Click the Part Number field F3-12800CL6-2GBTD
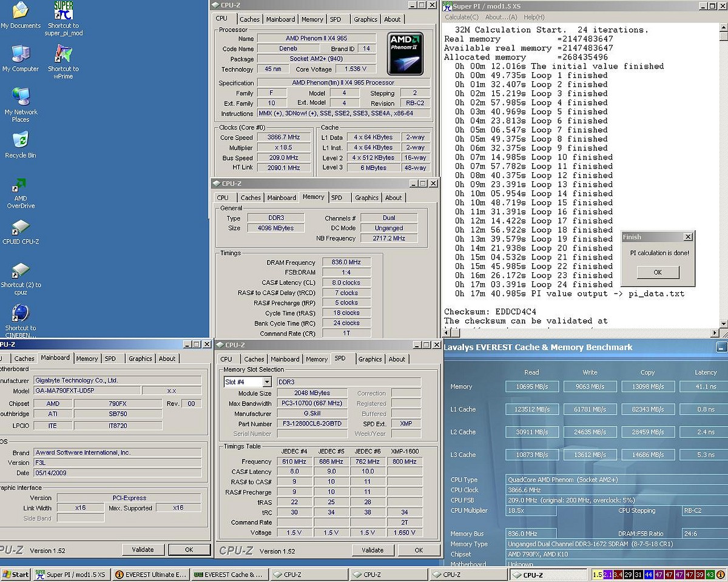 [x=312, y=424]
